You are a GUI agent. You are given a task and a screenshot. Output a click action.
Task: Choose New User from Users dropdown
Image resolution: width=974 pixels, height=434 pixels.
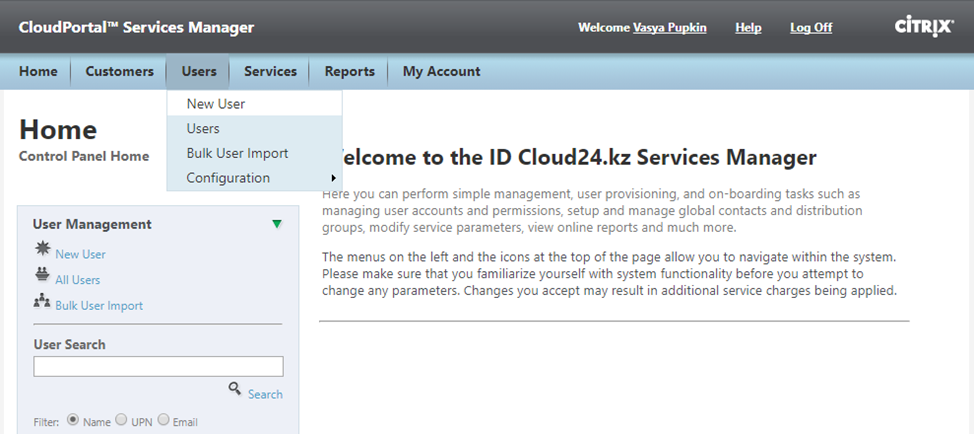click(215, 104)
